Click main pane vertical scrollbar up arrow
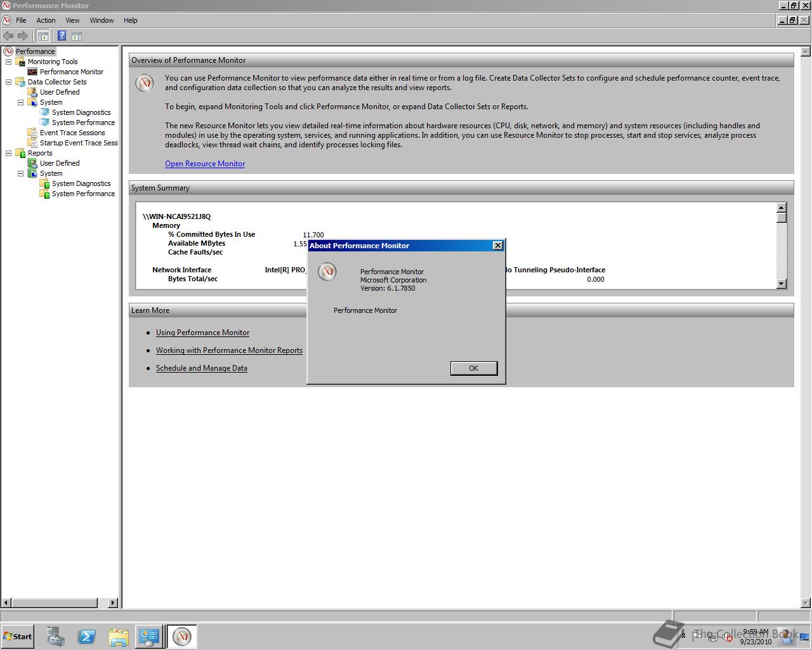 pos(806,51)
